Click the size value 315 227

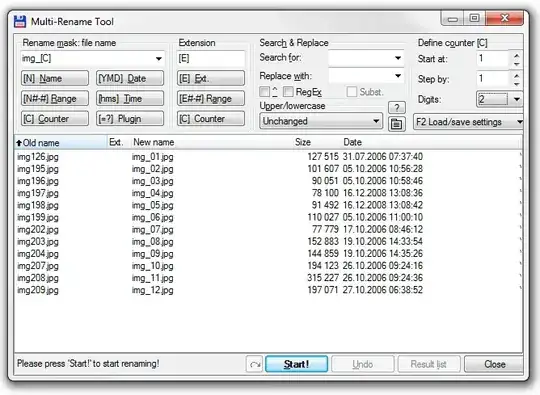[323, 278]
